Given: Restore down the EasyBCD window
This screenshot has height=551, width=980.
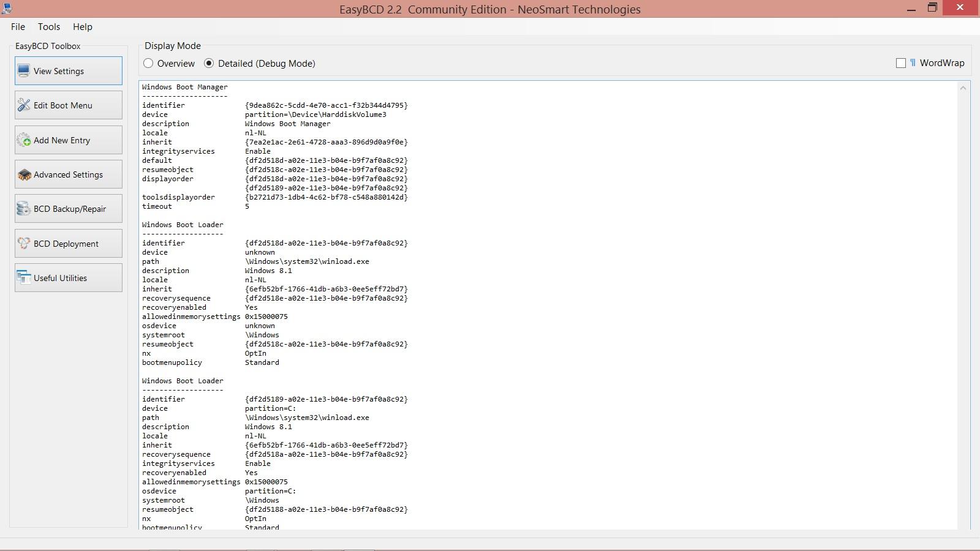Looking at the screenshot, I should point(932,9).
